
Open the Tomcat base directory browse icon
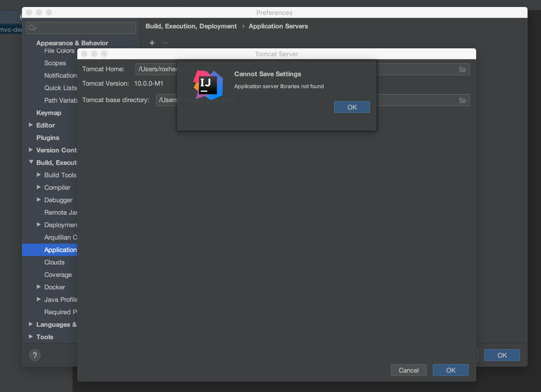point(462,100)
